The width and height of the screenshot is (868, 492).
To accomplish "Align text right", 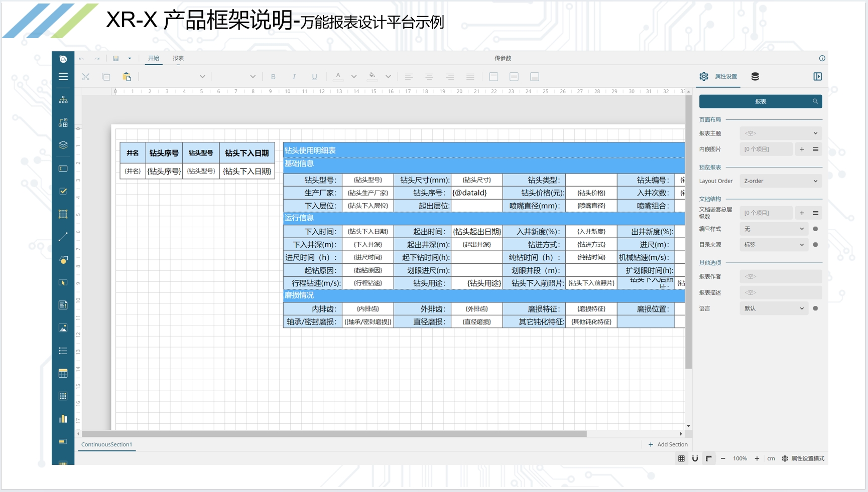I will pos(450,77).
